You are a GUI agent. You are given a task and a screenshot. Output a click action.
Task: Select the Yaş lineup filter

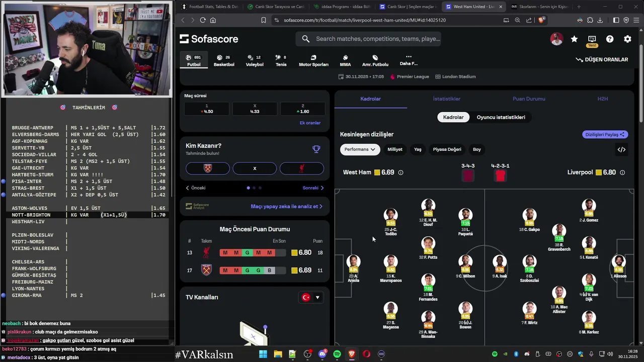point(418,149)
